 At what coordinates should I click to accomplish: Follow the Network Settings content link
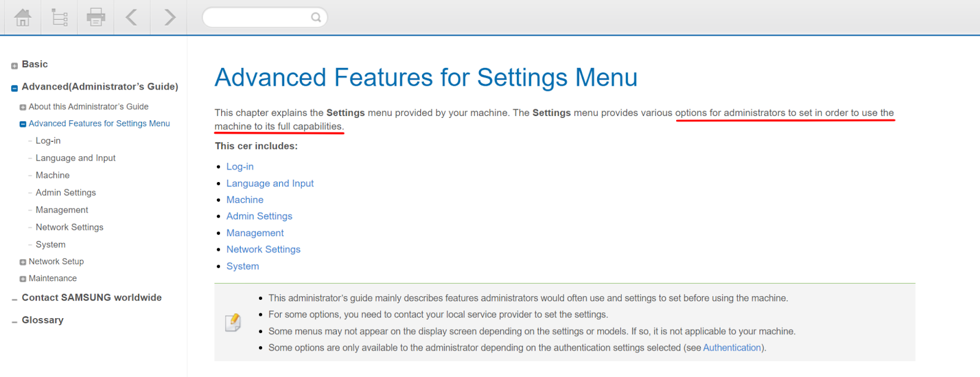[x=263, y=249]
